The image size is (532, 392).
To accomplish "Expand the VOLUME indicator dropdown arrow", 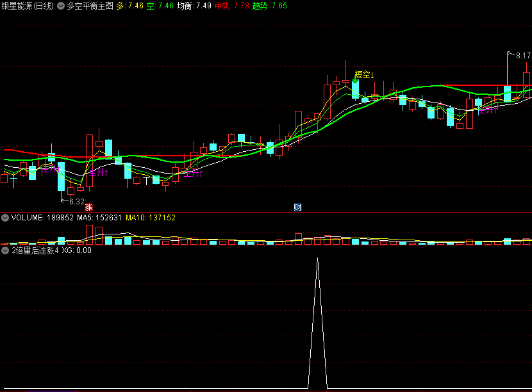I will [5, 218].
